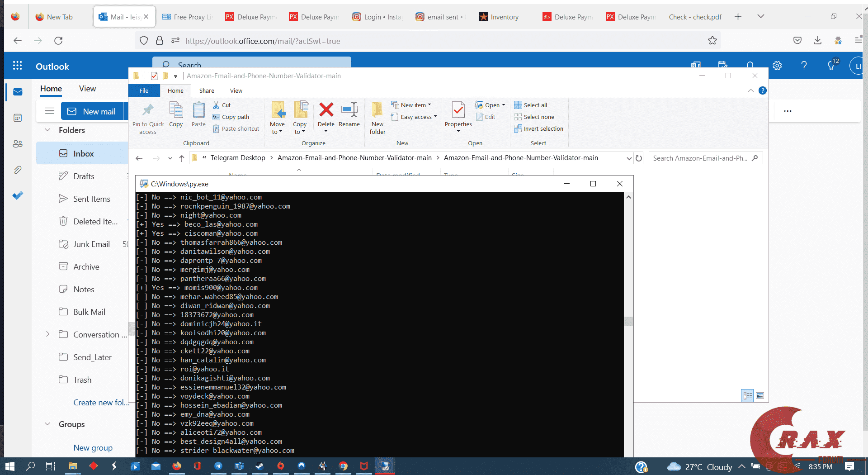Screen dimensions: 868x475
Task: Open People in Outlook's left rail
Action: 18,144
